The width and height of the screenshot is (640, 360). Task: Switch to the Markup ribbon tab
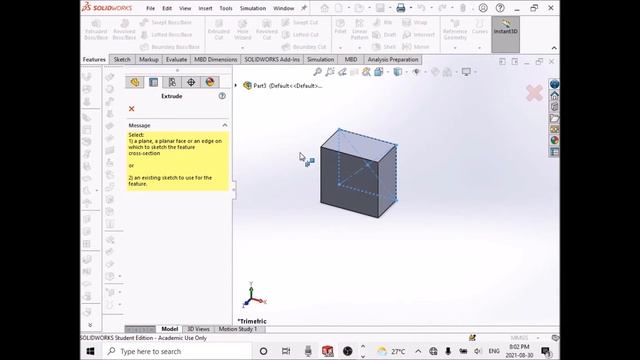(x=149, y=60)
